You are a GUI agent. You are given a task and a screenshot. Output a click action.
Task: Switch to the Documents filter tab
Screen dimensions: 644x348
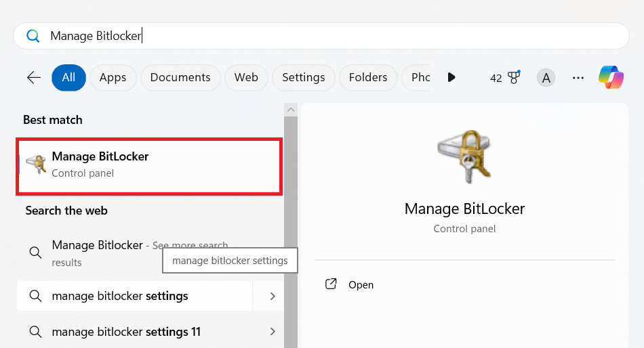tap(180, 78)
